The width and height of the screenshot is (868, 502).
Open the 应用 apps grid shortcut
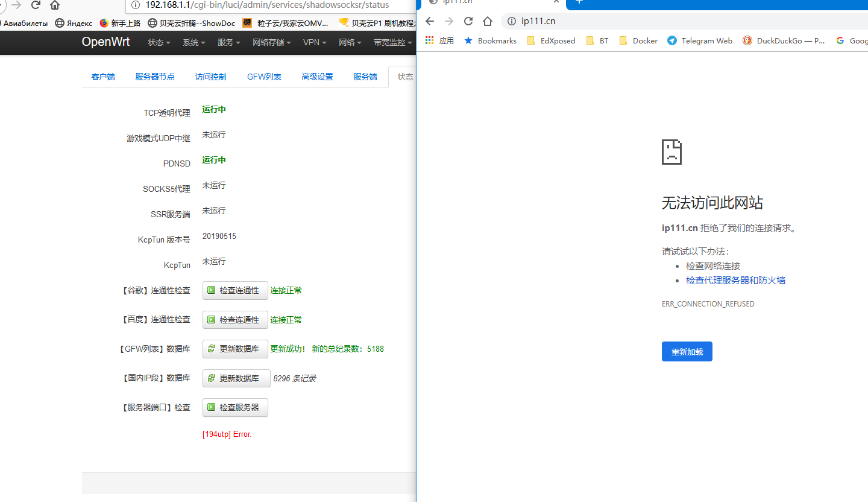pos(439,40)
